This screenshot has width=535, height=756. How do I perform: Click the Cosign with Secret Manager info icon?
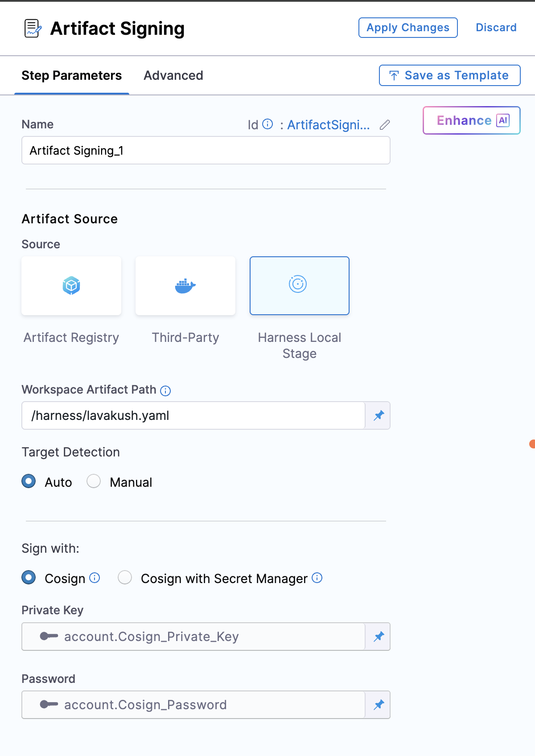[x=317, y=578]
